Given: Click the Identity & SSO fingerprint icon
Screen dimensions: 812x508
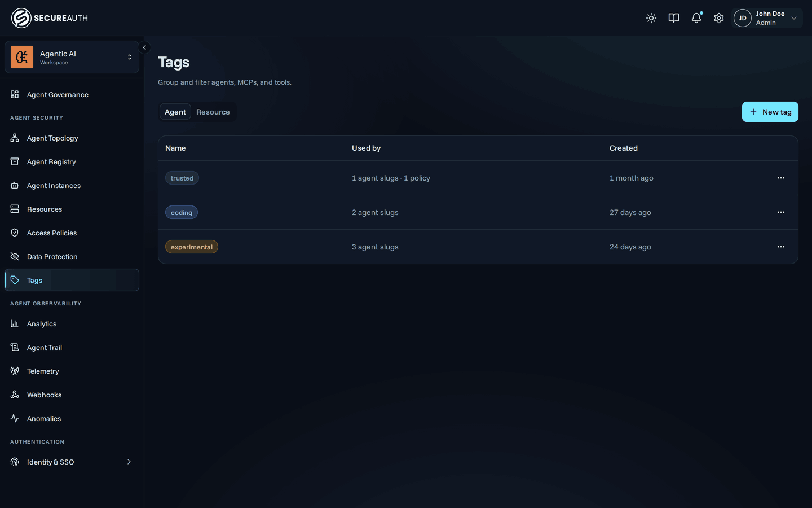Looking at the screenshot, I should click(x=15, y=462).
